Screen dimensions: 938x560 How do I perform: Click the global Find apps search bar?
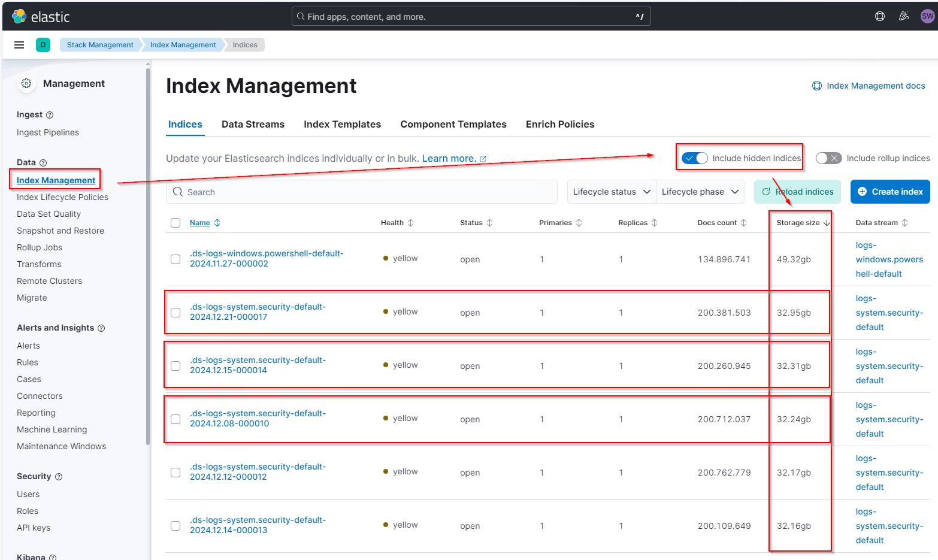point(471,16)
